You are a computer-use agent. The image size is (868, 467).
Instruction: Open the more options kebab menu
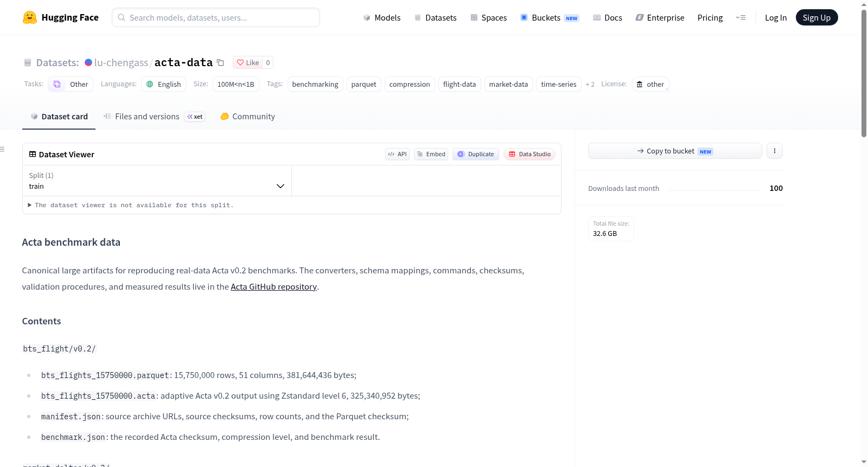[775, 151]
